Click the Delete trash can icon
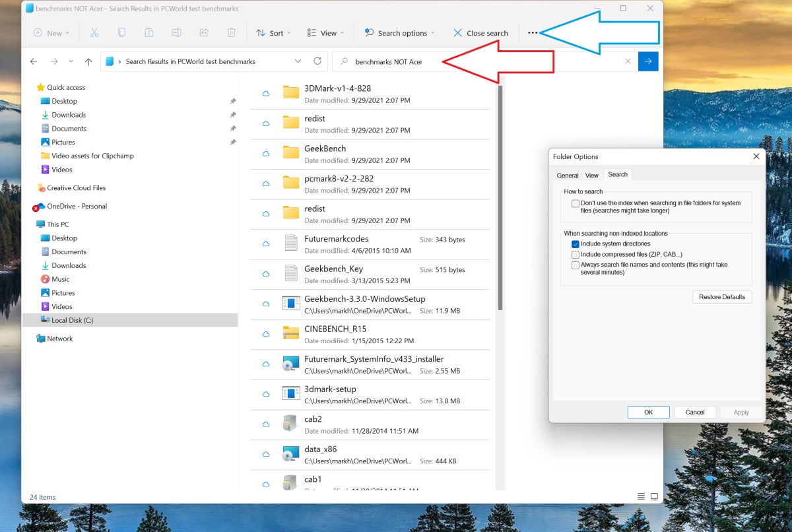The height and width of the screenshot is (532, 792). coord(231,33)
